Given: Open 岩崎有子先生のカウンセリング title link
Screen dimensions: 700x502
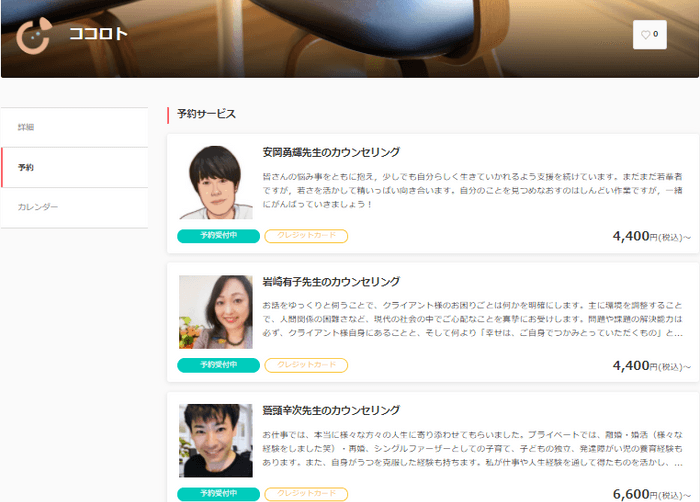Looking at the screenshot, I should click(x=331, y=282).
